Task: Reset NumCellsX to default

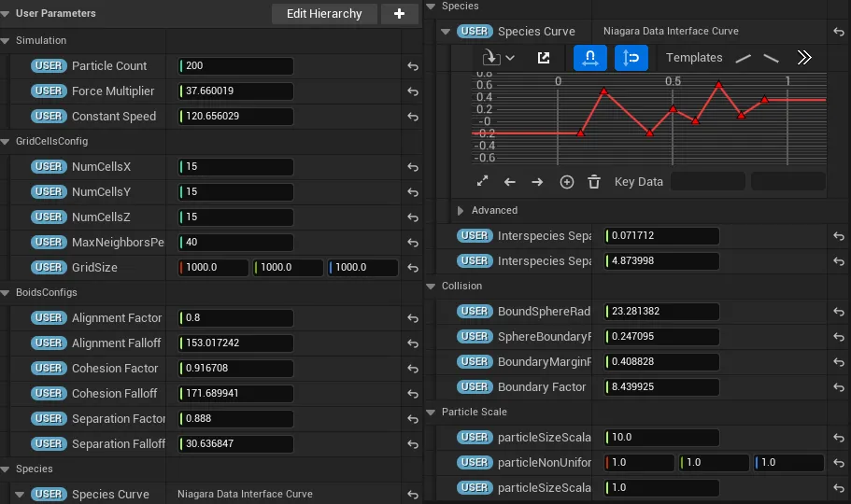Action: [x=413, y=167]
